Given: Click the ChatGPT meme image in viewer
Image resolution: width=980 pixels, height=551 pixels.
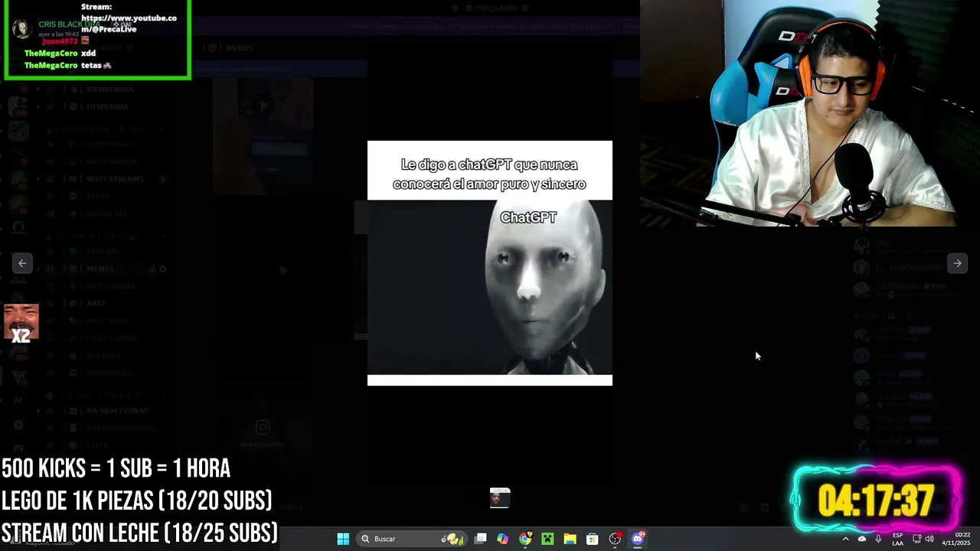Looking at the screenshot, I should click(490, 263).
